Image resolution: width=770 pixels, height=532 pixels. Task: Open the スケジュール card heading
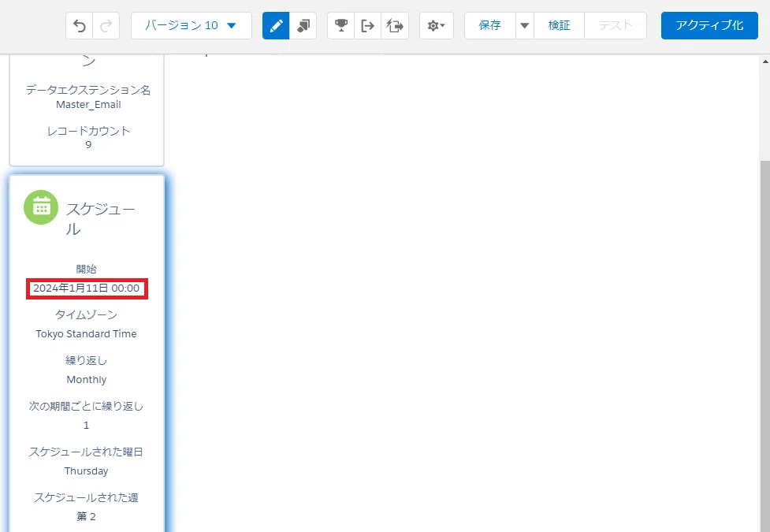point(101,218)
